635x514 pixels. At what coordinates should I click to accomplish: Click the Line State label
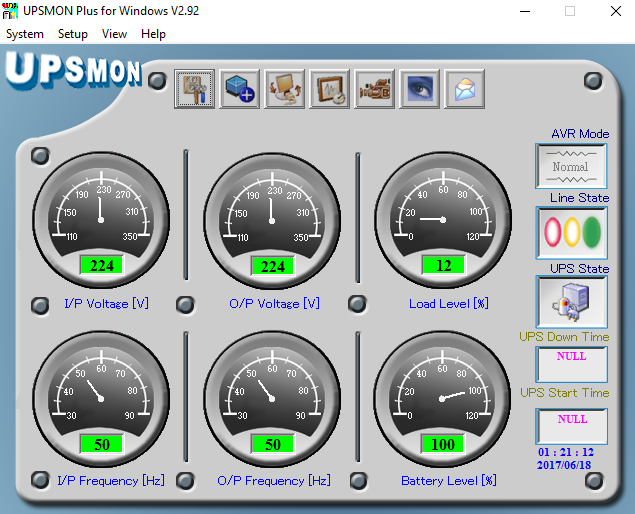(580, 198)
